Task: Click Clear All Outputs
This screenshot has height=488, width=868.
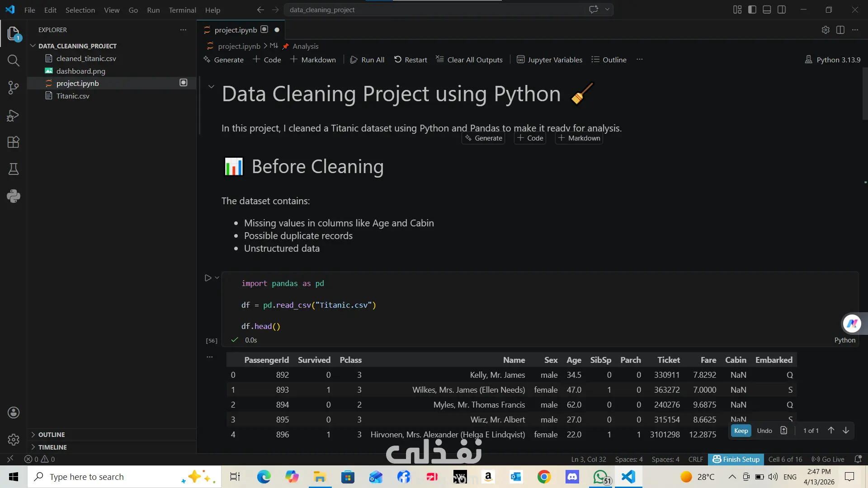Action: [x=469, y=60]
